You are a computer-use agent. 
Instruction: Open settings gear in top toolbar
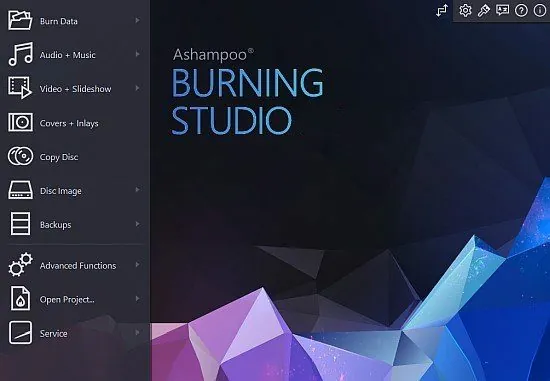tap(465, 10)
